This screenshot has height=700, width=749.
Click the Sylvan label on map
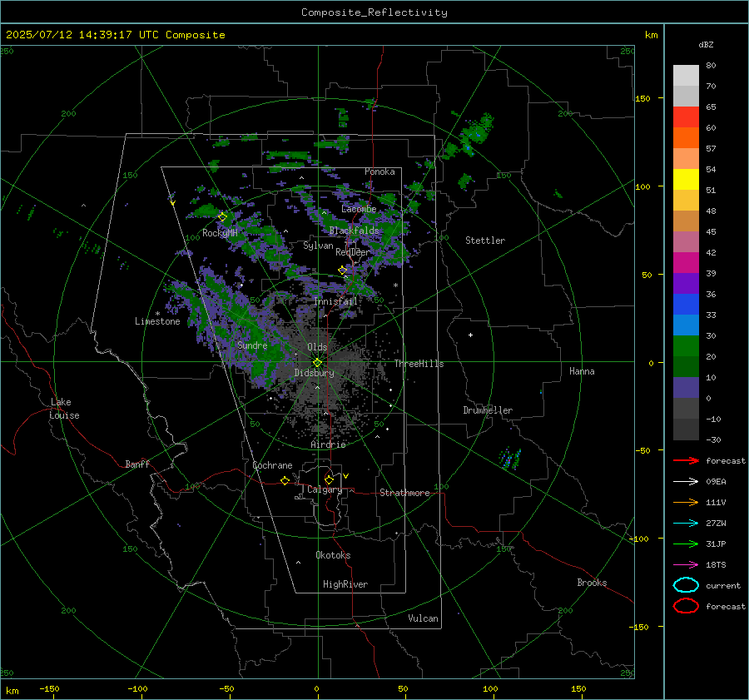pyautogui.click(x=318, y=246)
